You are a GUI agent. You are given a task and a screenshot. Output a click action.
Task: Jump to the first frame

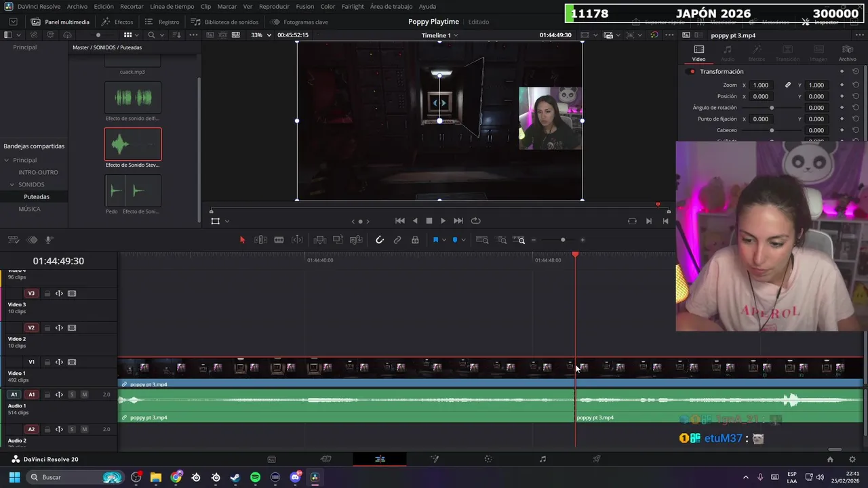point(400,221)
